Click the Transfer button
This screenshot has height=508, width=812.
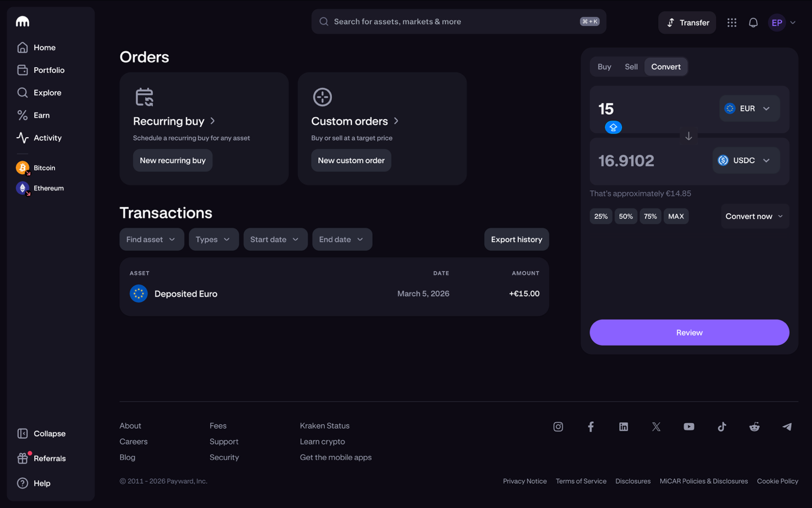click(x=687, y=22)
